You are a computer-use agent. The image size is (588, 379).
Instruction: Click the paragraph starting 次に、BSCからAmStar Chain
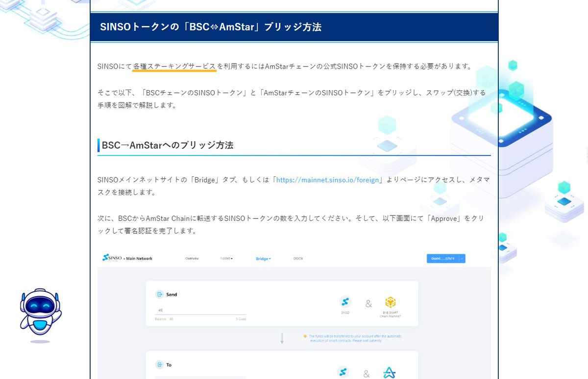tap(291, 224)
